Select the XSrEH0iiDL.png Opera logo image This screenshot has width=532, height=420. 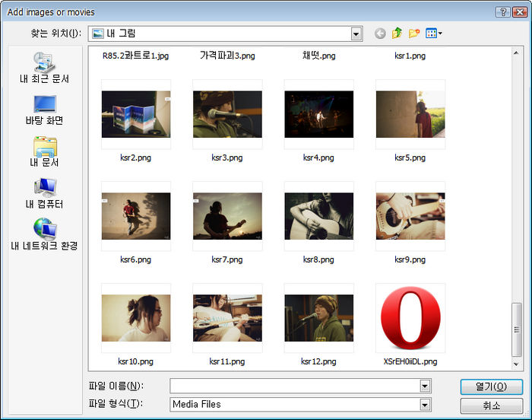pyautogui.click(x=410, y=318)
